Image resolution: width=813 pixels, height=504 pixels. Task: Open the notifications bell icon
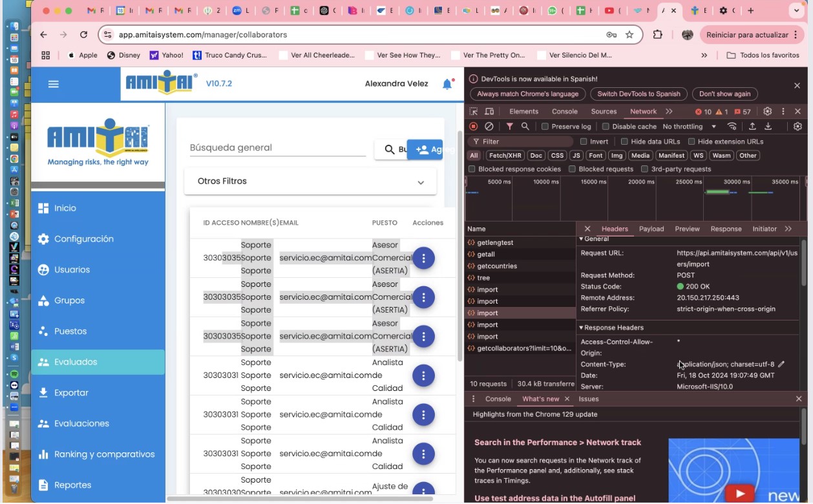(x=447, y=84)
